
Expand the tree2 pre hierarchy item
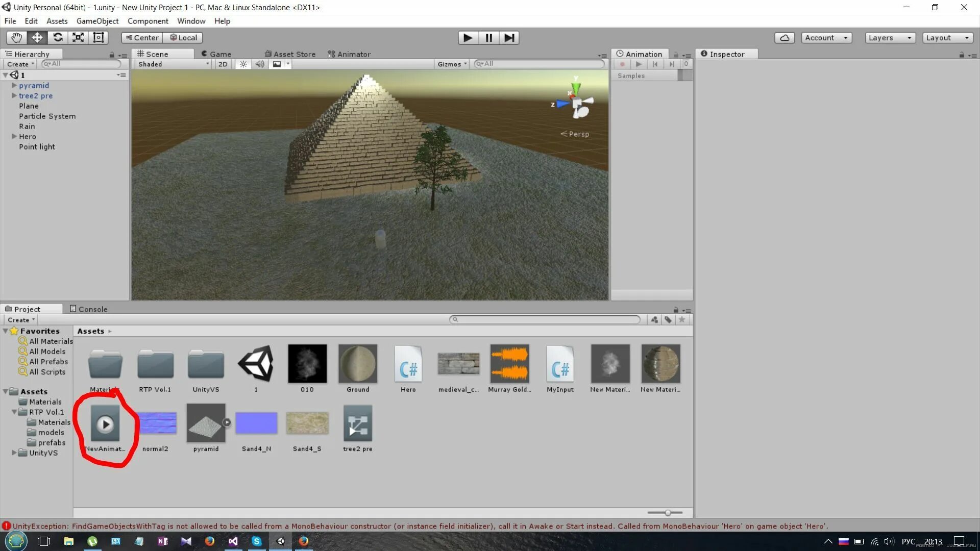tap(14, 96)
